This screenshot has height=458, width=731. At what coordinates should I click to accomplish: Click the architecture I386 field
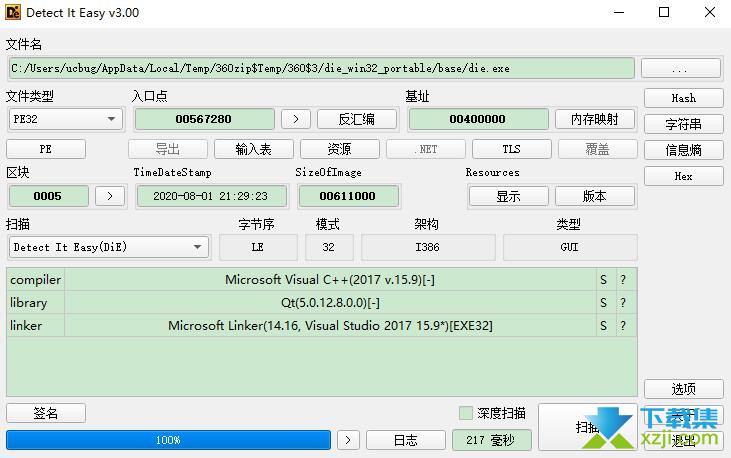click(x=428, y=247)
